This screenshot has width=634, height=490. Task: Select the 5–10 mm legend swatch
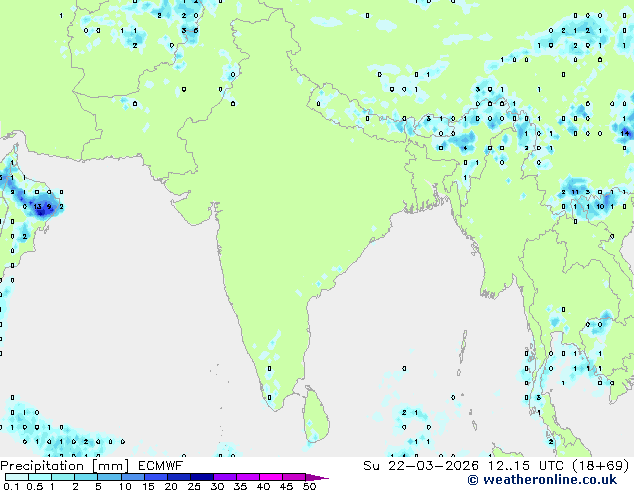click(109, 477)
